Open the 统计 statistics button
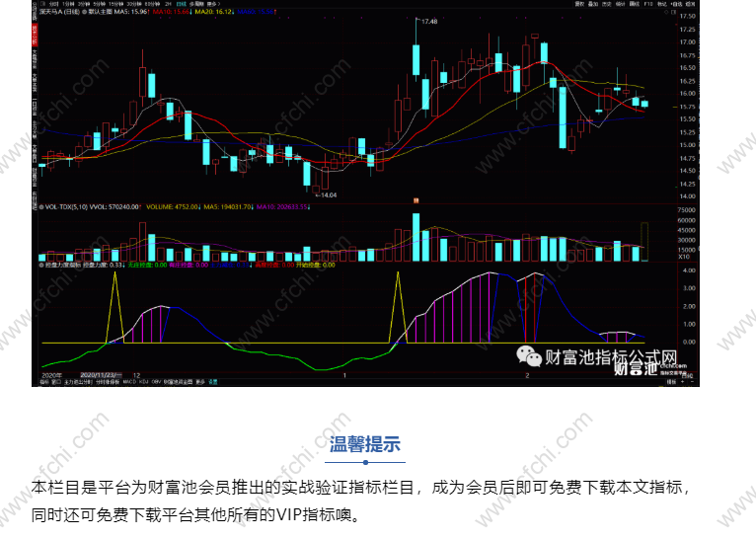The width and height of the screenshot is (756, 539). click(621, 4)
